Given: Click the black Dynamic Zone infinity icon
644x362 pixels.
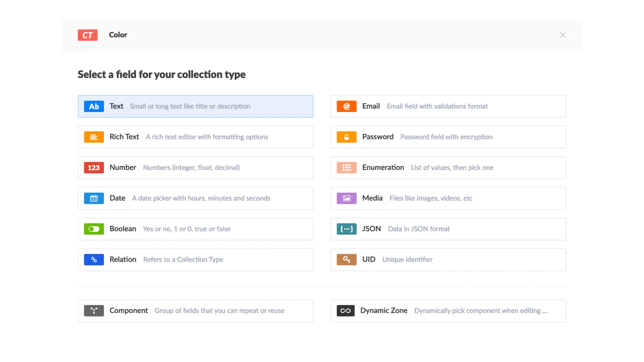Looking at the screenshot, I should 345,311.
